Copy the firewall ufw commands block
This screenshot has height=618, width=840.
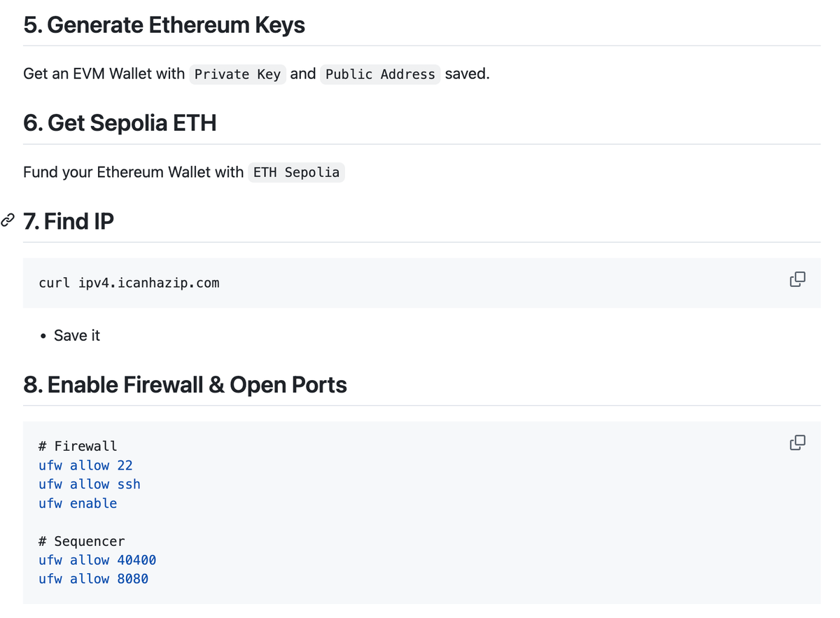click(797, 442)
